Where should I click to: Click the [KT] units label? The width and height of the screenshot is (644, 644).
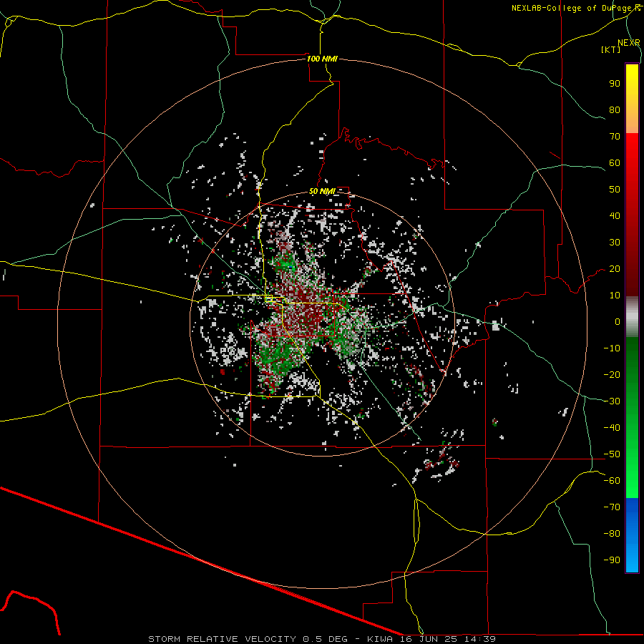tap(611, 49)
